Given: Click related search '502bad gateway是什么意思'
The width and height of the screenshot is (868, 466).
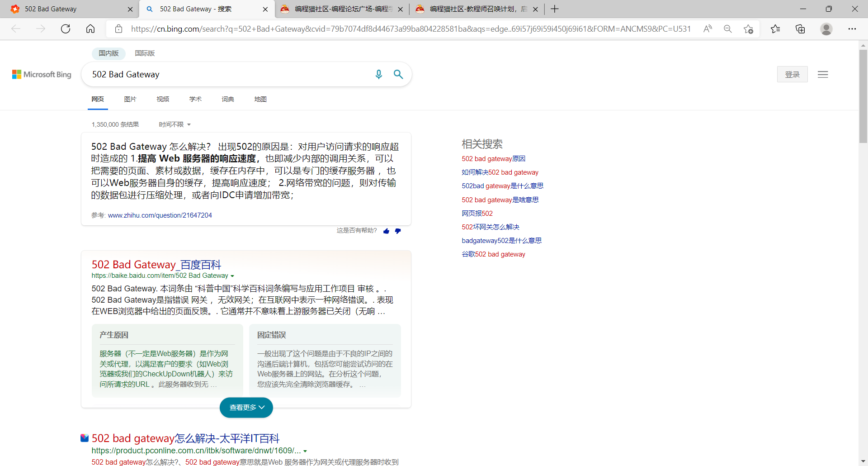Looking at the screenshot, I should coord(503,186).
